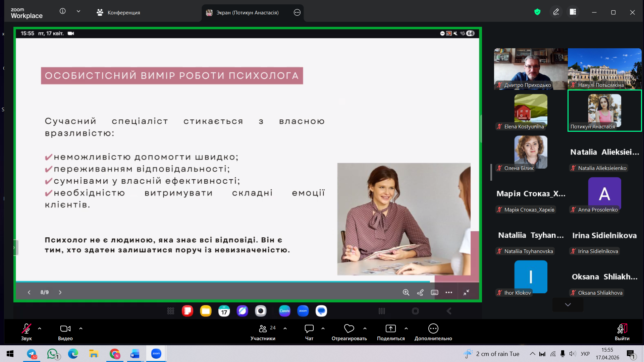The height and width of the screenshot is (362, 644).
Task: Open screen share tab options ellipsis
Action: click(x=297, y=12)
